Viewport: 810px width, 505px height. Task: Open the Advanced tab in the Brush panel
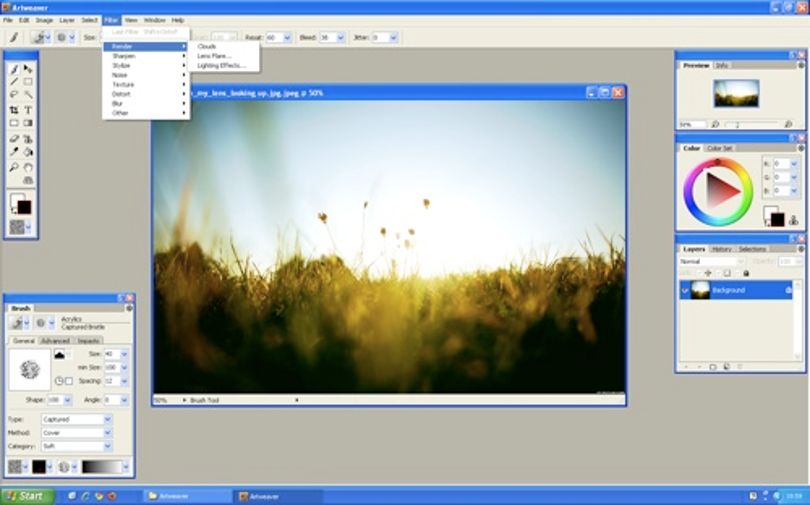55,341
